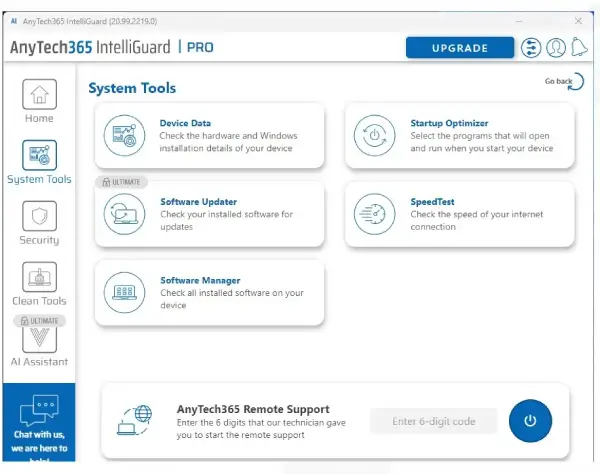Open the Security shield icon
600x474 pixels.
click(x=39, y=216)
